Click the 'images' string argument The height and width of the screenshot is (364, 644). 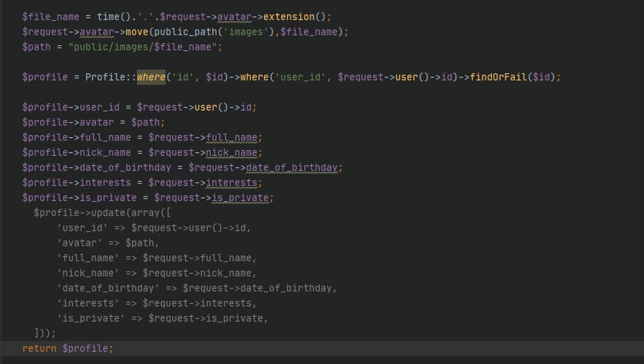click(245, 32)
